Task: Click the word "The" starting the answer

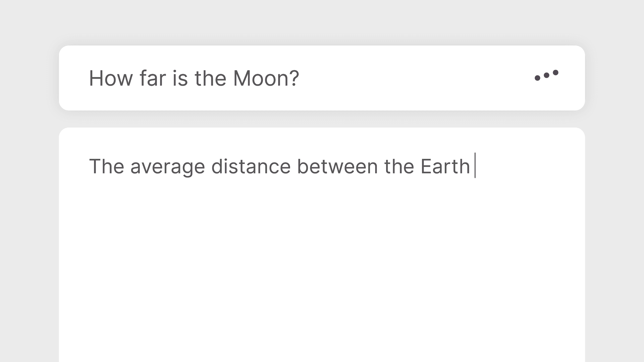Action: click(x=107, y=167)
